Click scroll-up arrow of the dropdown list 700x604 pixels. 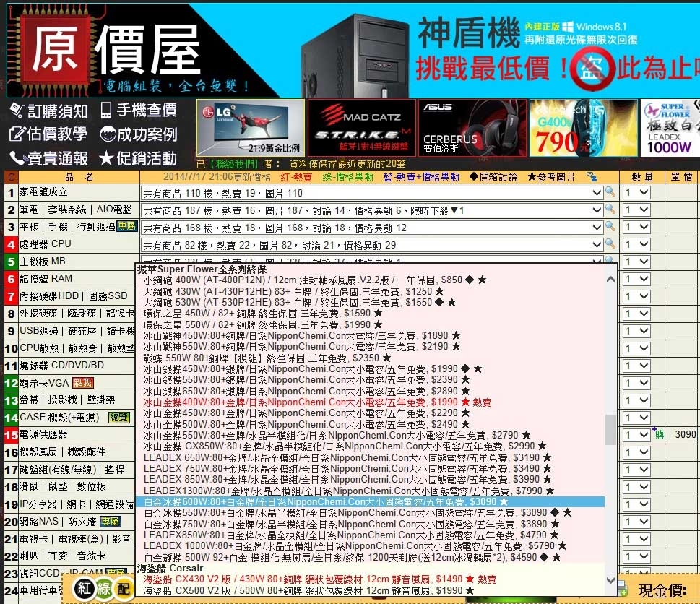610,280
